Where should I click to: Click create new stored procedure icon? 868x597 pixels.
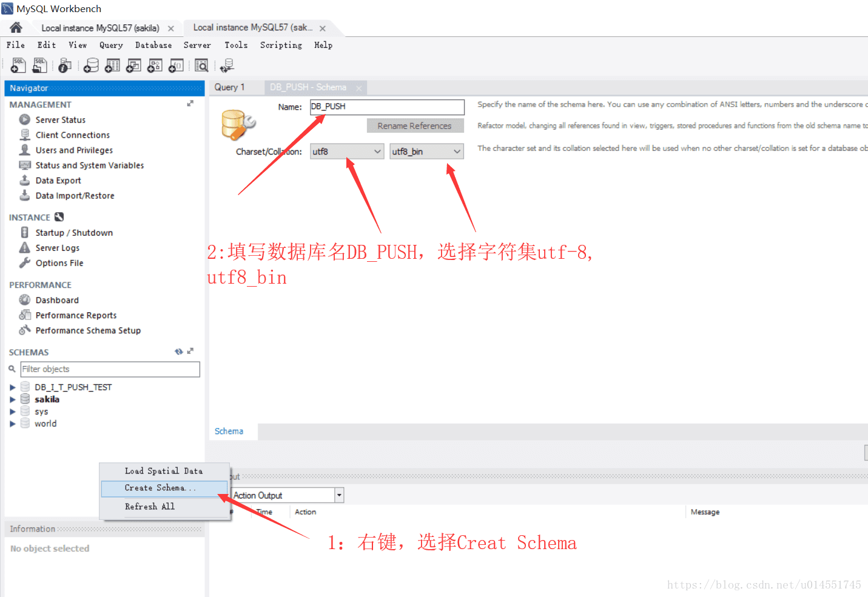point(155,65)
